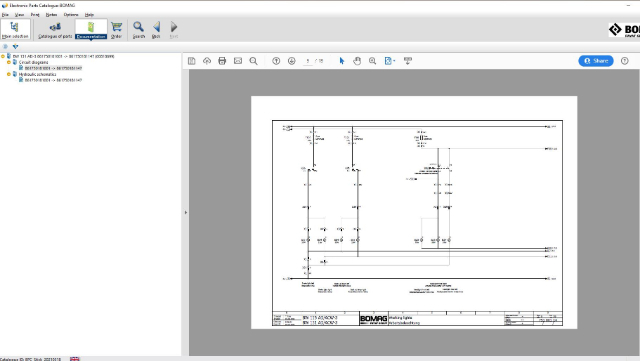
Task: Activate the arrow selection tool
Action: tap(342, 61)
